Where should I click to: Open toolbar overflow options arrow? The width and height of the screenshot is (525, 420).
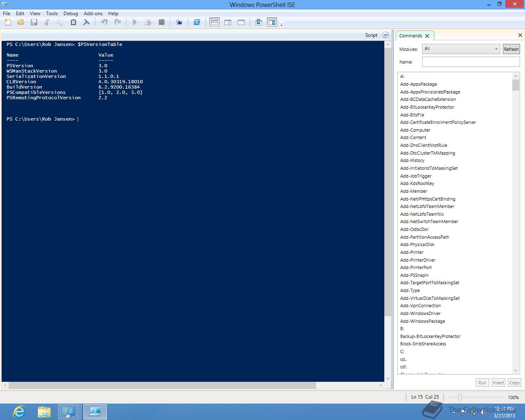(x=281, y=25)
